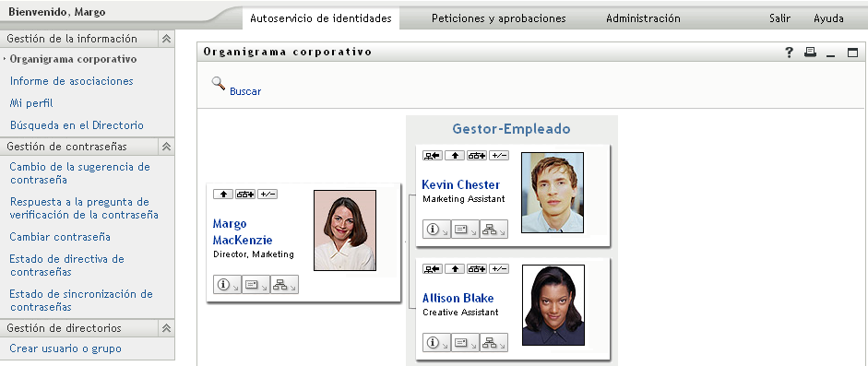868x366 pixels.
Task: Click the Margo MacKenzie name link
Action: 243,232
